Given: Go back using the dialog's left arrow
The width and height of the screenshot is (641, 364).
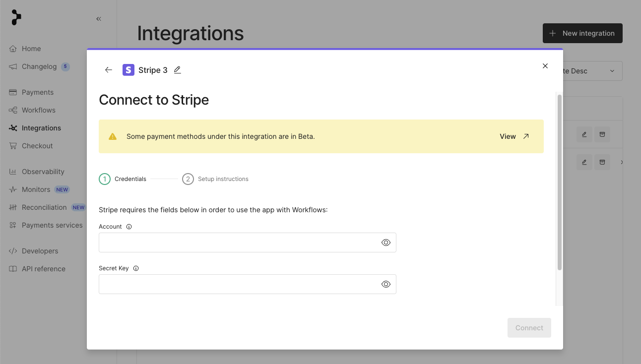Looking at the screenshot, I should [x=109, y=70].
